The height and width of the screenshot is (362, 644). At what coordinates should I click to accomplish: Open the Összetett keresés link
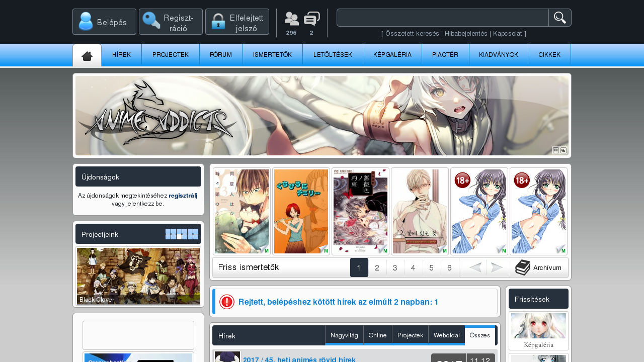412,34
